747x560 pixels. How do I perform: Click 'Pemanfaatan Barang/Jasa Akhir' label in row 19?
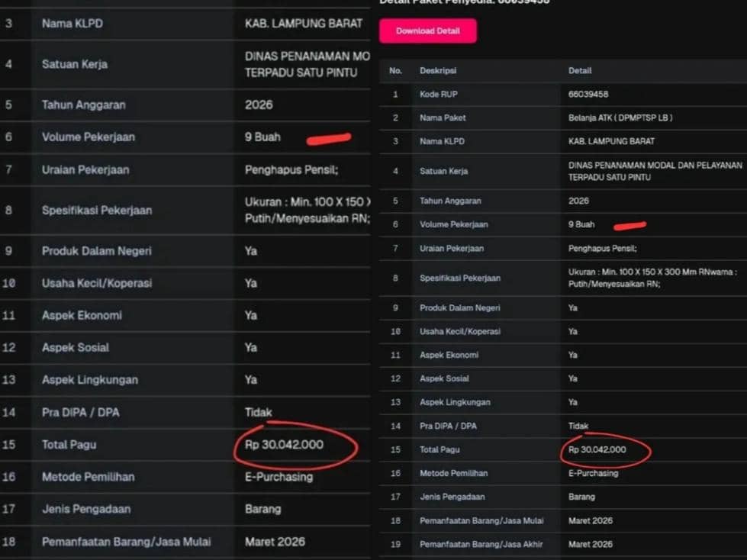coord(481,544)
